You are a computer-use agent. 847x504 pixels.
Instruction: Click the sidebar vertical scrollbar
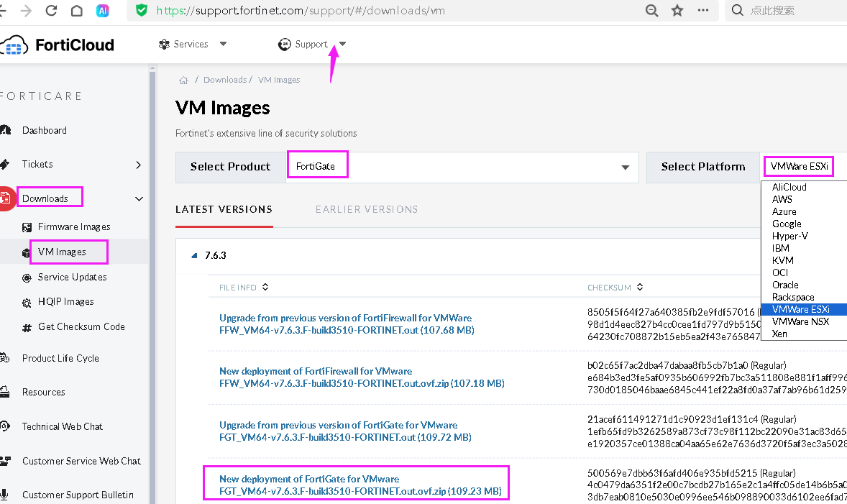click(x=152, y=284)
